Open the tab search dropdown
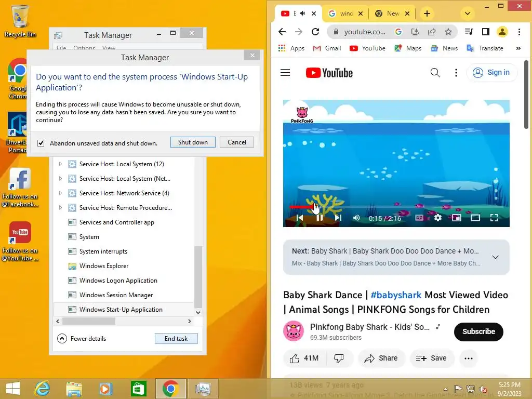Image resolution: width=532 pixels, height=399 pixels. coord(468,14)
